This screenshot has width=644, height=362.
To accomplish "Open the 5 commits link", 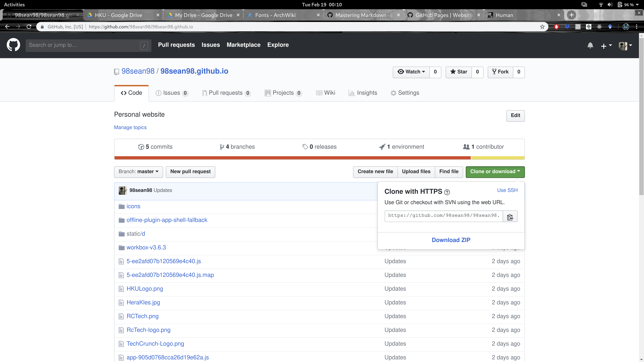I will pyautogui.click(x=155, y=147).
